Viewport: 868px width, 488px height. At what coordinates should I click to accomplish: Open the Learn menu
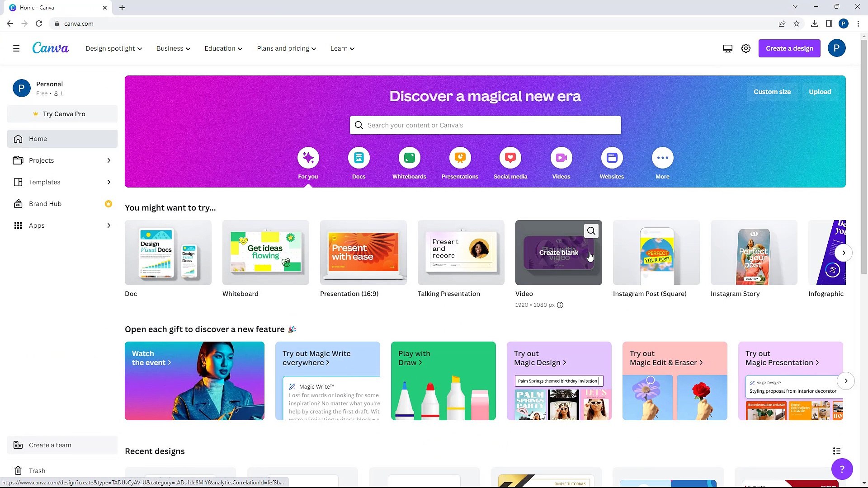pos(342,48)
